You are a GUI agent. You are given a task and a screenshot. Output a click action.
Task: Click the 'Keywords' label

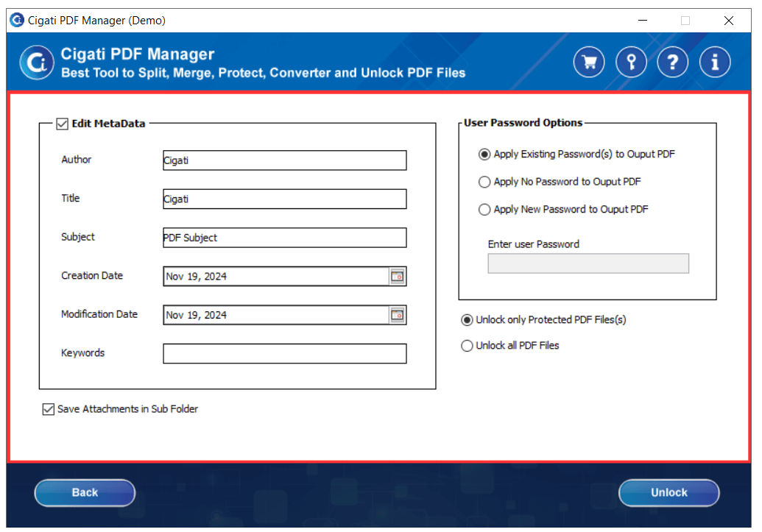[x=82, y=353]
